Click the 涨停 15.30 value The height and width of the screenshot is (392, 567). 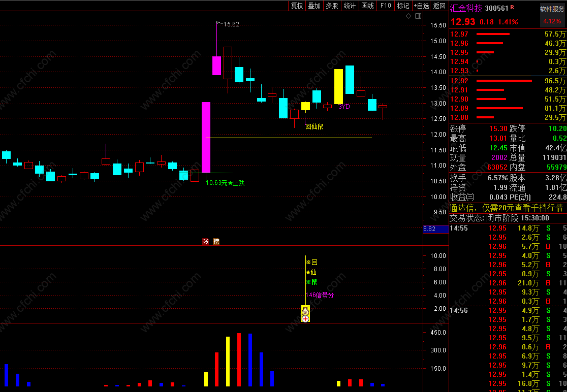tap(498, 128)
